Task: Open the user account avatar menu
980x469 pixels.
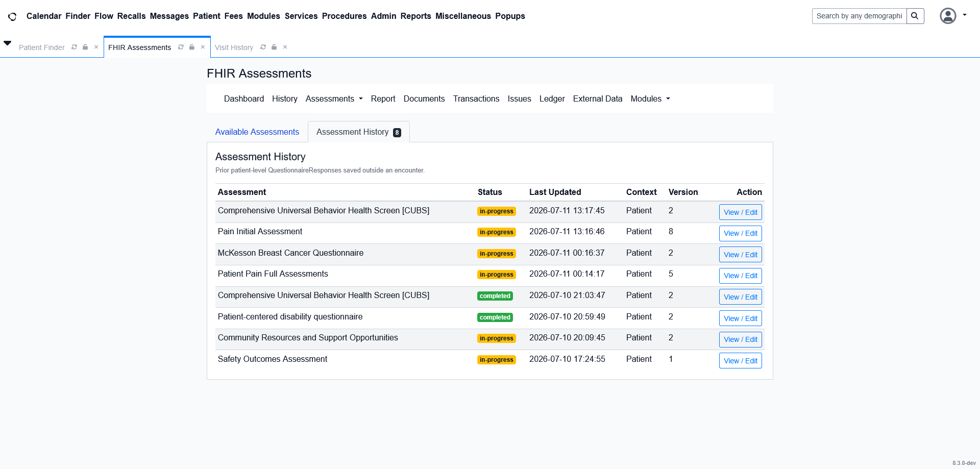Action: point(953,16)
